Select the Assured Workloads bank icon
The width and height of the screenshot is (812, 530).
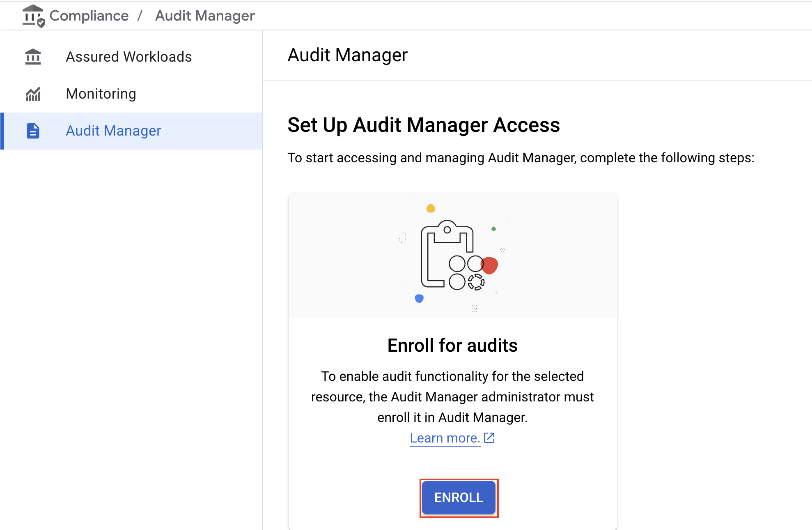[33, 56]
